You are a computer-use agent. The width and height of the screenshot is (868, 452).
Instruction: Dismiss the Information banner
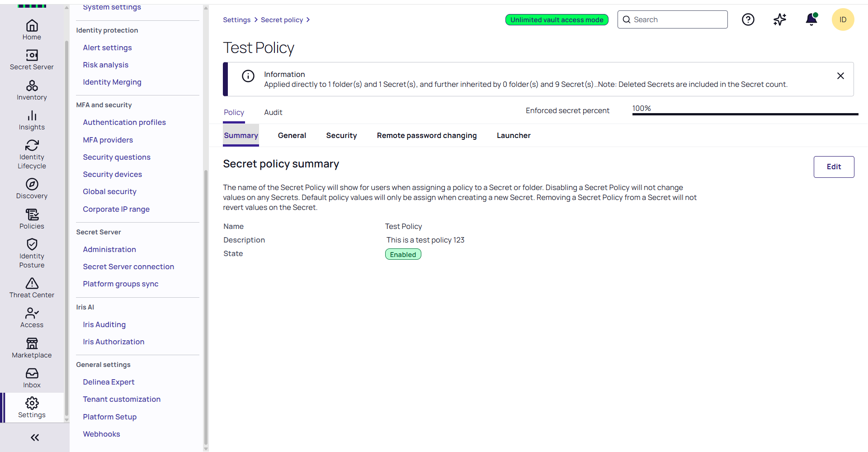tap(840, 76)
